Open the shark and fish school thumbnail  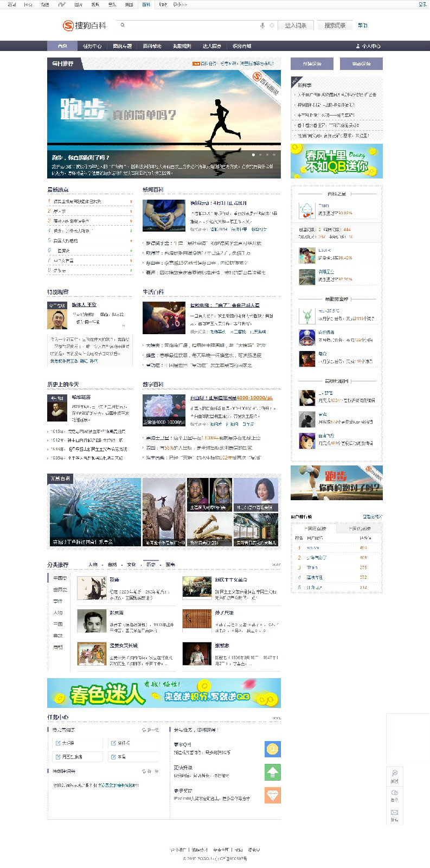(x=94, y=512)
